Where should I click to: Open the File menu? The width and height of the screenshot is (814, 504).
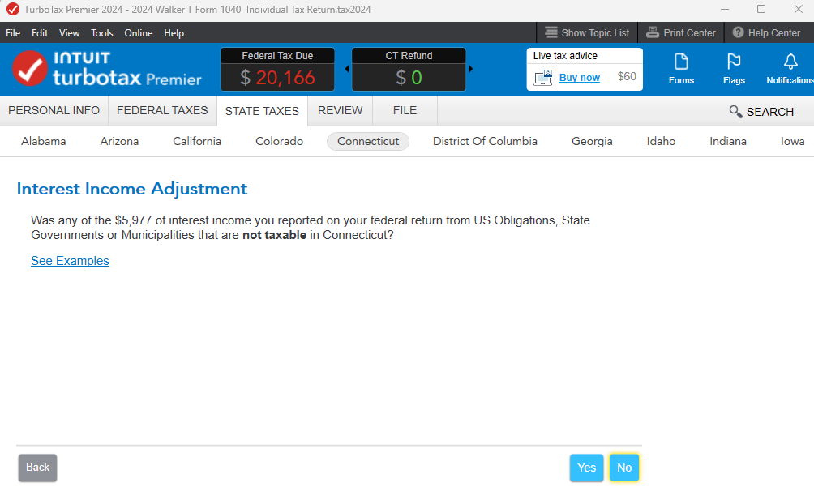[x=13, y=33]
